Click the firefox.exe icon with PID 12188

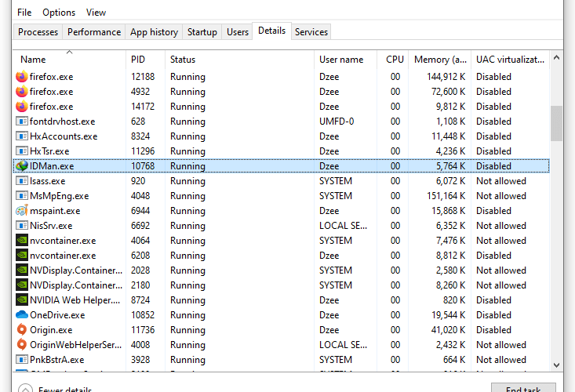coord(22,77)
